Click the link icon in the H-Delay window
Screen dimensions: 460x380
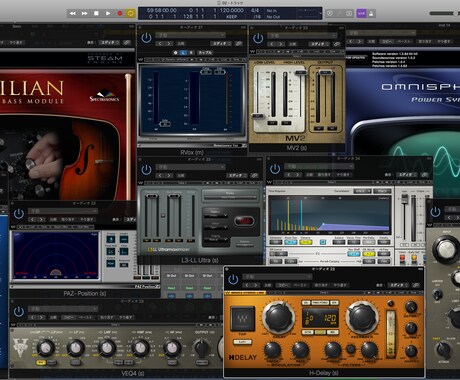point(416,285)
